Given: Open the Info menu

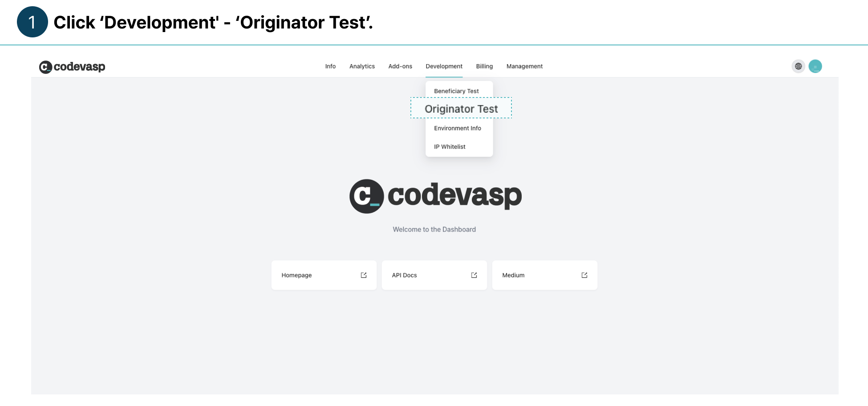Looking at the screenshot, I should 330,66.
